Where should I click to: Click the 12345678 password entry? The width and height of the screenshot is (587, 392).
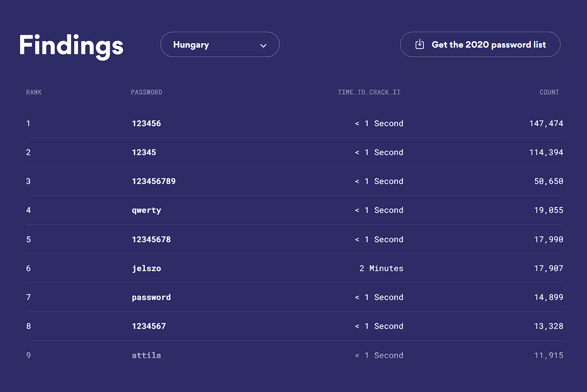point(151,239)
